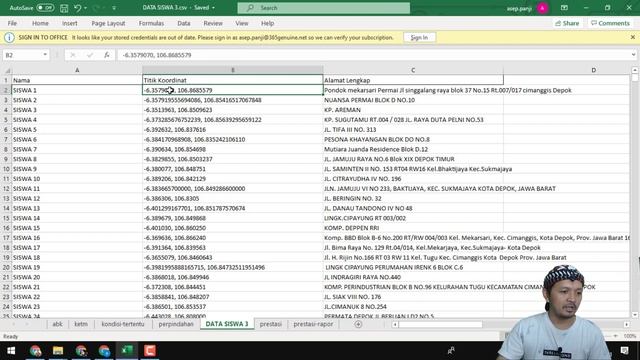Click the Save icon in the title bar
Screen dimensions: 640x360
click(64, 8)
